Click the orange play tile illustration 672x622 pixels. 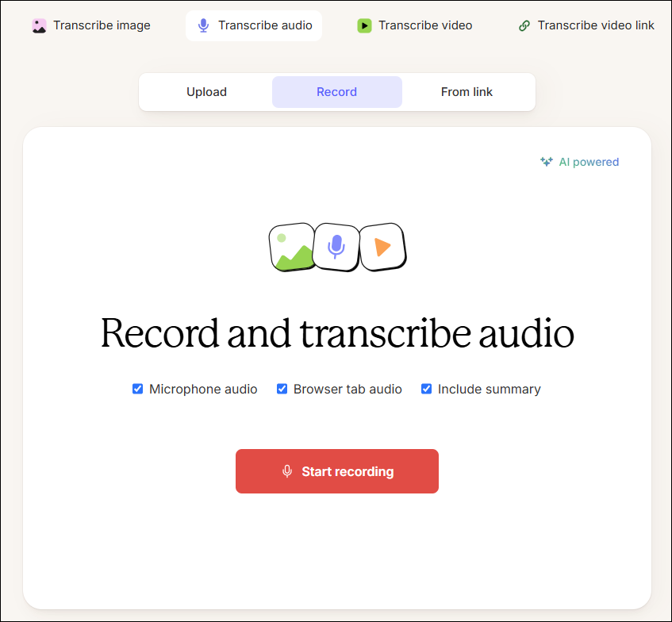[x=382, y=248]
